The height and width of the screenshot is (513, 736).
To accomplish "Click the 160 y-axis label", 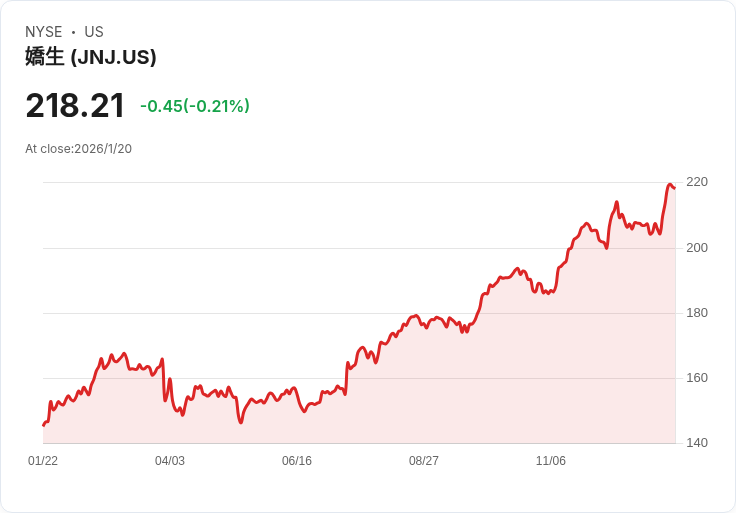I will point(696,378).
